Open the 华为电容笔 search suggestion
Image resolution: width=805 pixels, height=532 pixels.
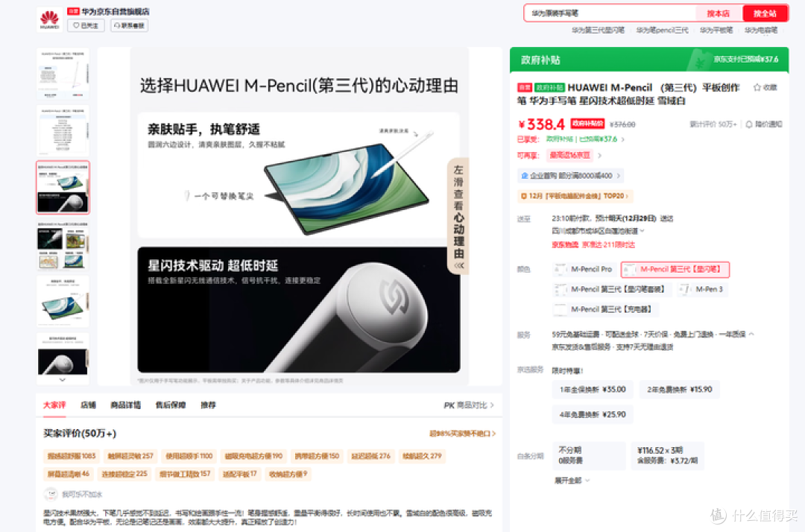(761, 31)
